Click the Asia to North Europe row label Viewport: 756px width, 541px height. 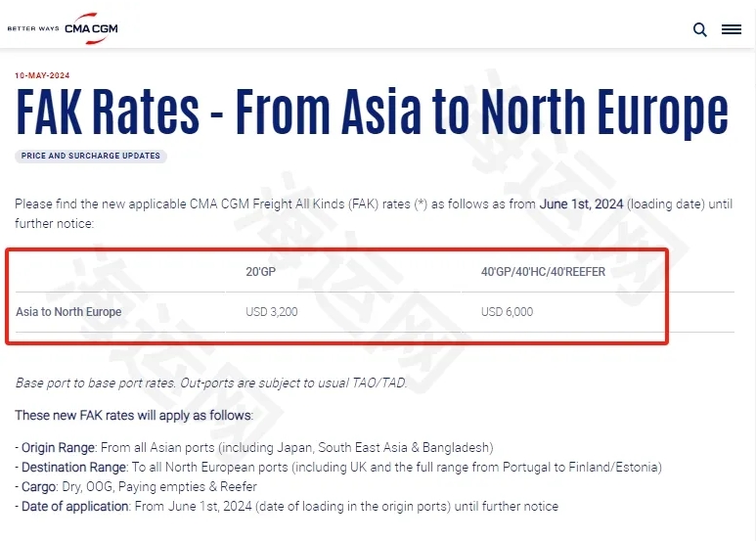tap(68, 312)
